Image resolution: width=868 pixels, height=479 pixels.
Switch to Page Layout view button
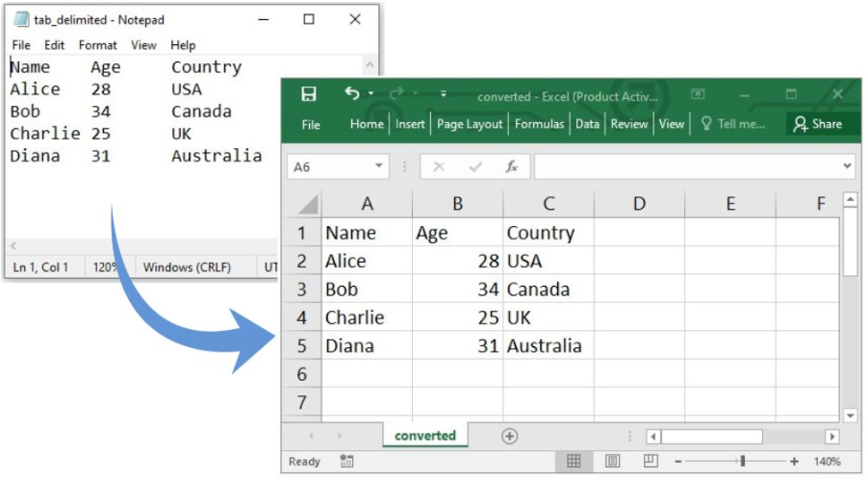pyautogui.click(x=612, y=462)
